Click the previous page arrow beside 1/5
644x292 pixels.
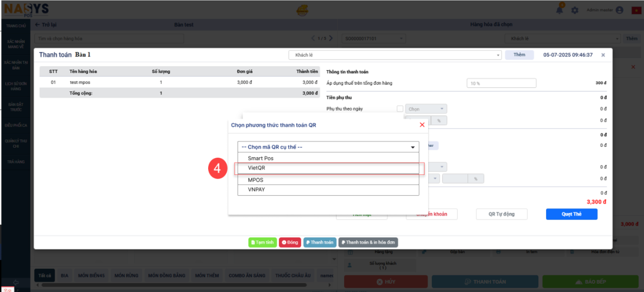pyautogui.click(x=313, y=38)
